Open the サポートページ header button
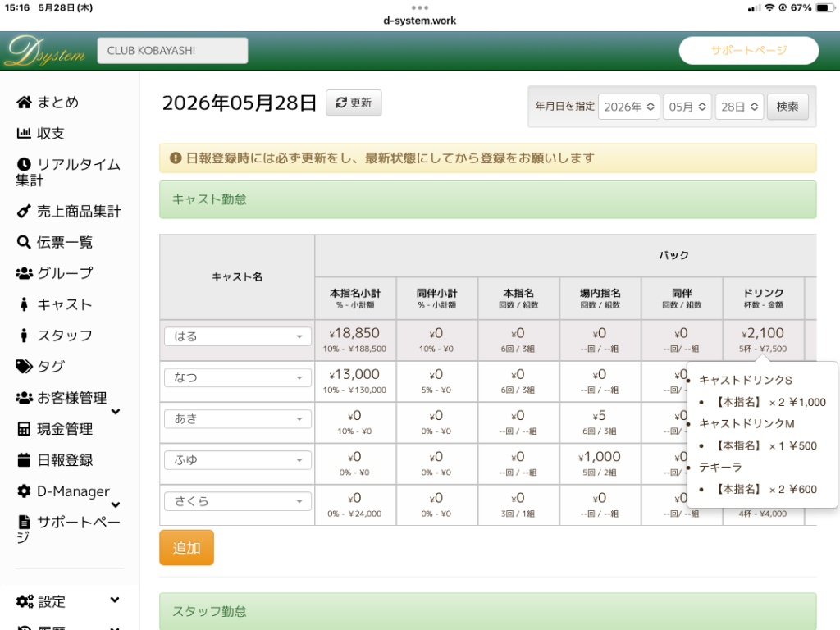 pos(748,50)
